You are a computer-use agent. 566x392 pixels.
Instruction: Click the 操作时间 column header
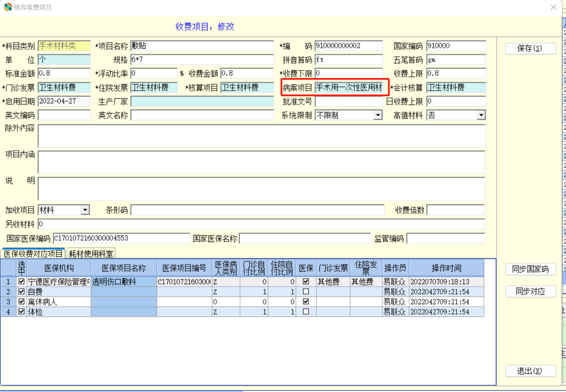[x=447, y=268]
